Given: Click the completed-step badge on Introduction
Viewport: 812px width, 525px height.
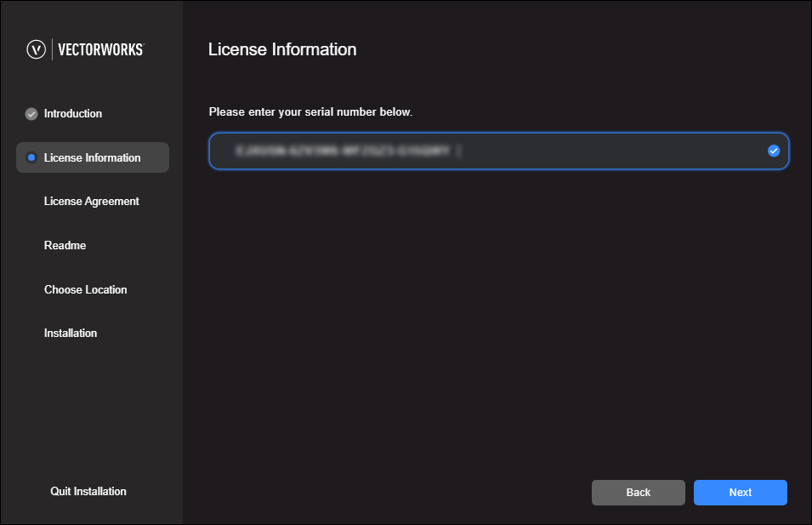Looking at the screenshot, I should coord(31,113).
